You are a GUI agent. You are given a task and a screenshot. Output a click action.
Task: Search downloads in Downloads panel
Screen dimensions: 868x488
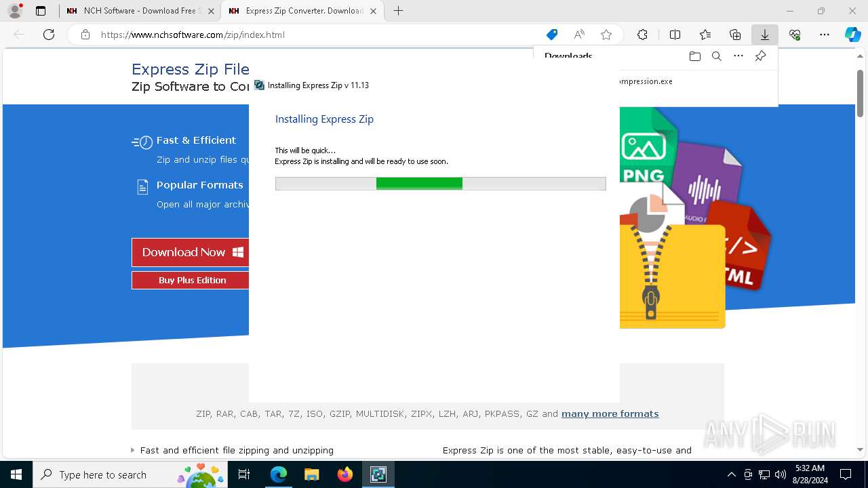click(717, 56)
